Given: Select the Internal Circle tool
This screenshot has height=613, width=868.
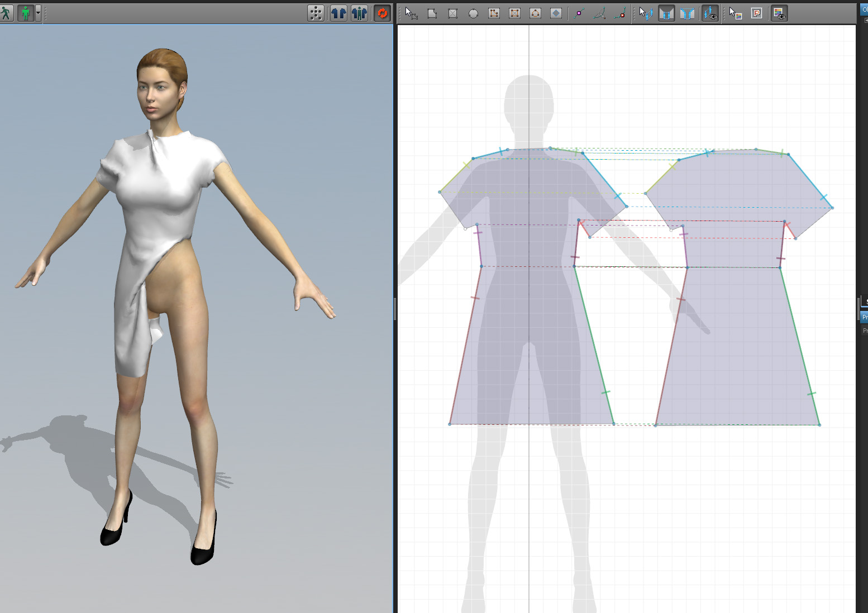Looking at the screenshot, I should pyautogui.click(x=535, y=13).
